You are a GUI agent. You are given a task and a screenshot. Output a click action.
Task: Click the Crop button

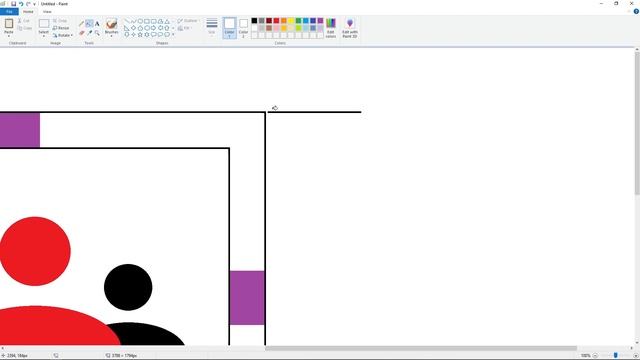tap(60, 21)
